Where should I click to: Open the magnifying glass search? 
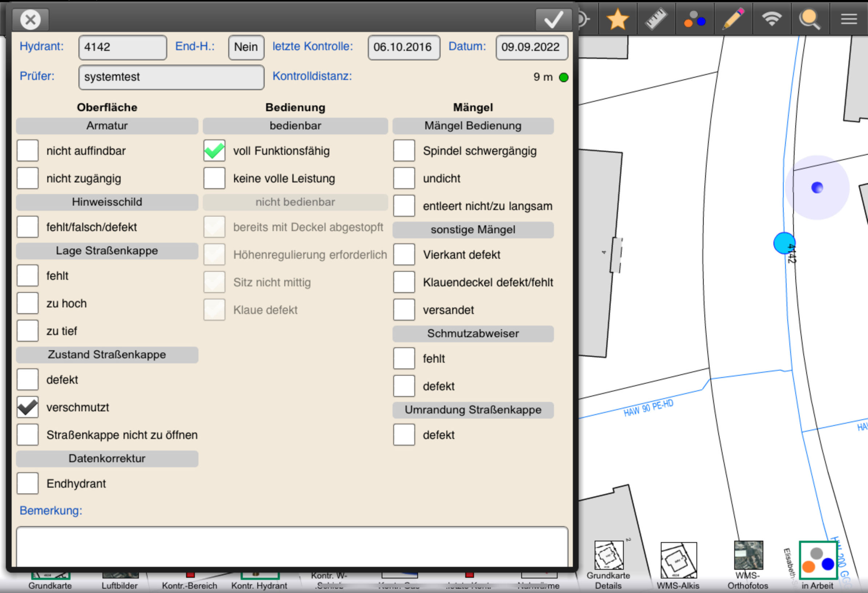click(810, 19)
